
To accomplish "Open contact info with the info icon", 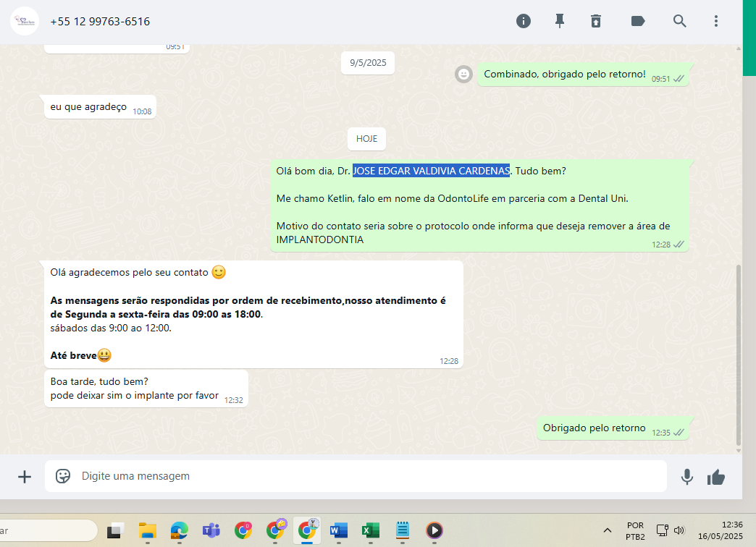I will [523, 21].
